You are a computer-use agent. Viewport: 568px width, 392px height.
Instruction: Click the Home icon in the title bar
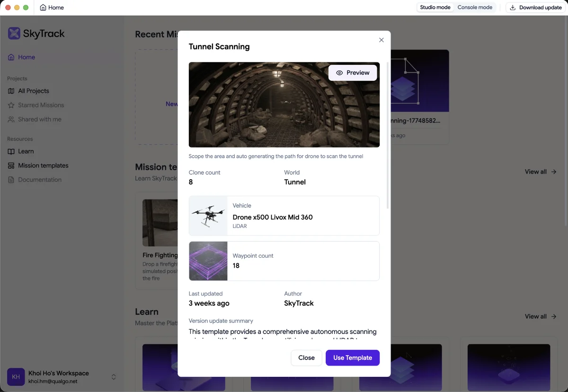click(x=43, y=8)
